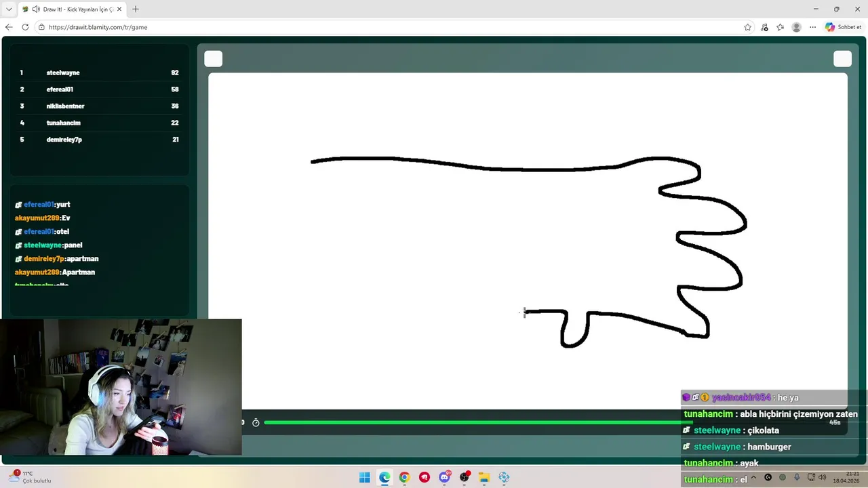
Task: Open OBS Studio from the taskbar
Action: (x=465, y=477)
